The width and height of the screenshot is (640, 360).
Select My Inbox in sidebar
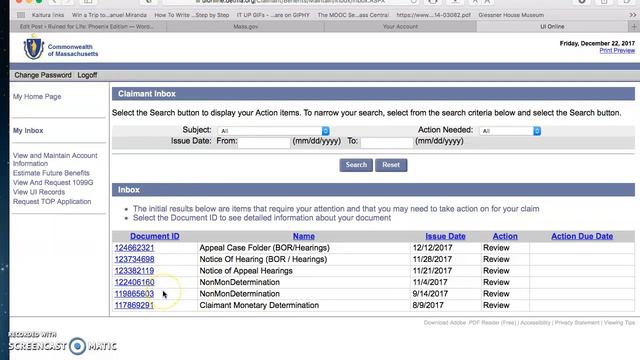[28, 131]
